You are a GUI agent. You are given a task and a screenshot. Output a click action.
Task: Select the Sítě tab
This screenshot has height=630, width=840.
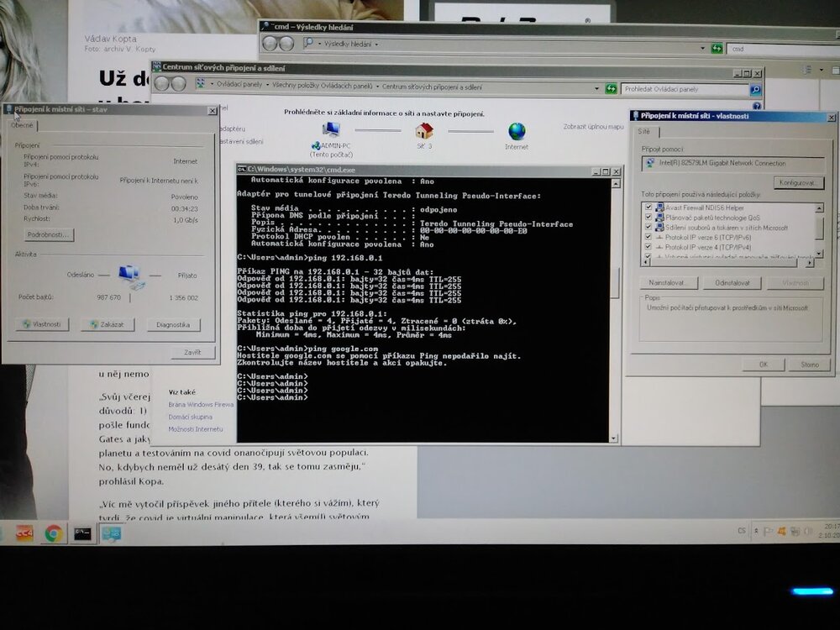click(643, 132)
